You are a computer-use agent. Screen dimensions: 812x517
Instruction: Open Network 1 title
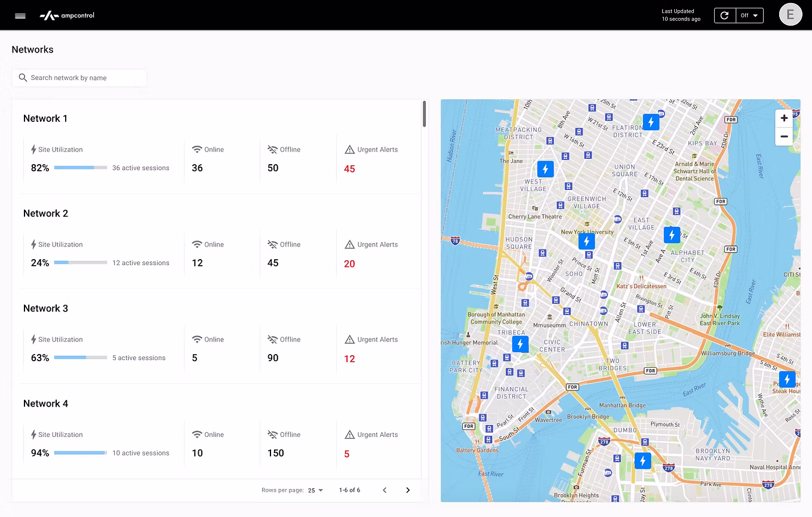click(x=45, y=118)
